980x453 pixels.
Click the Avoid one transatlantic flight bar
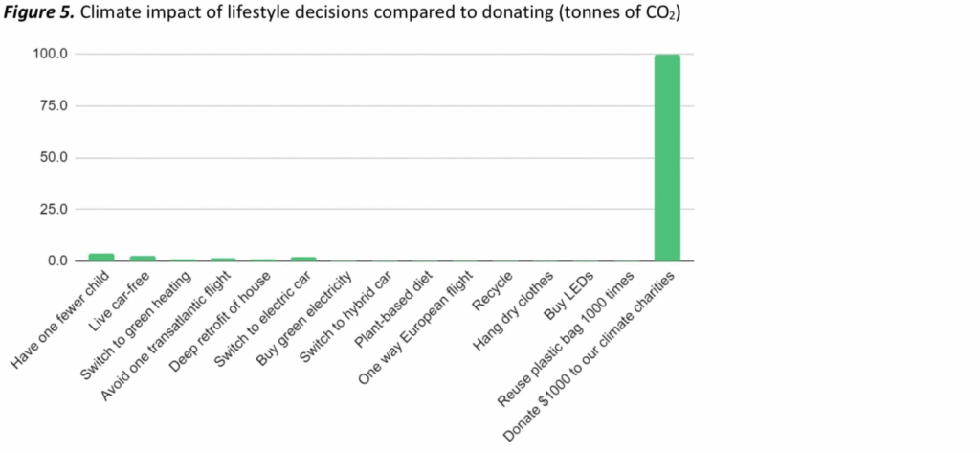(x=223, y=260)
